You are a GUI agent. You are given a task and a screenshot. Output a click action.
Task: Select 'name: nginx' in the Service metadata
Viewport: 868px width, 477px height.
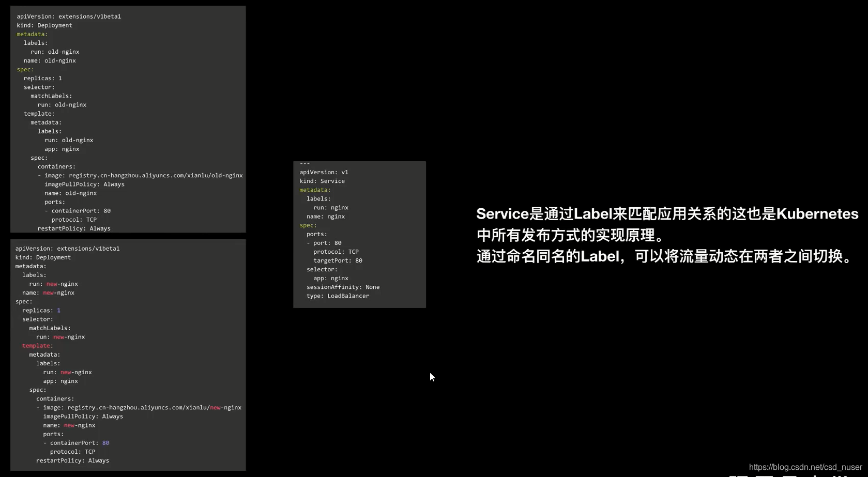326,216
